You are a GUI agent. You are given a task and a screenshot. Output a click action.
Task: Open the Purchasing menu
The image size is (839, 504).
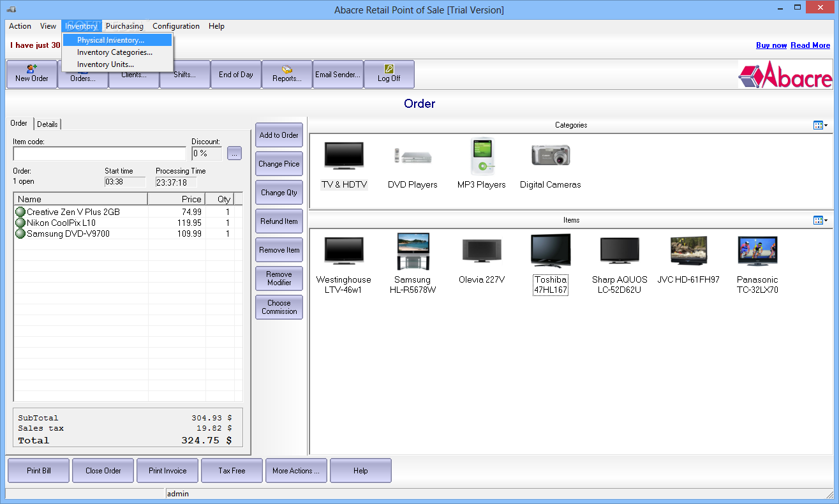point(124,26)
